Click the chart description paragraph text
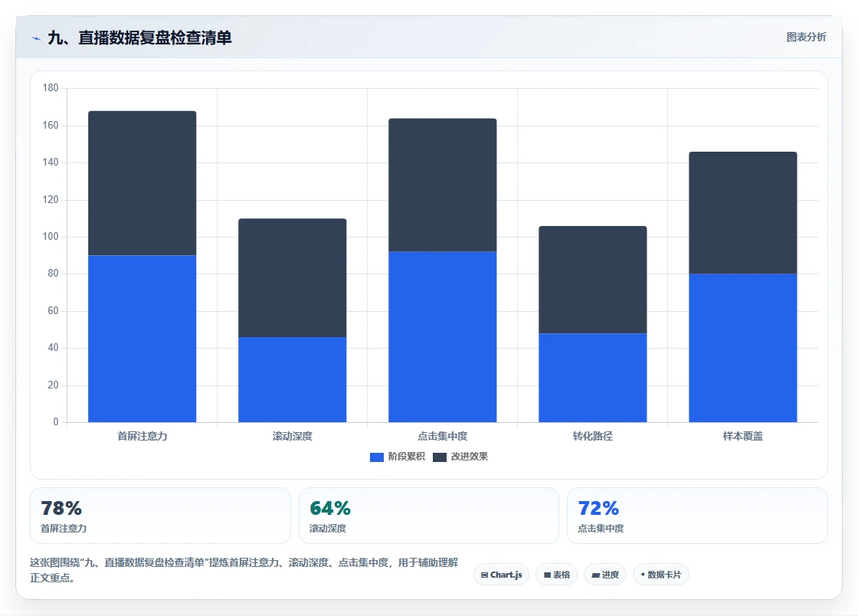Screen dimensions: 858x616 244,570
